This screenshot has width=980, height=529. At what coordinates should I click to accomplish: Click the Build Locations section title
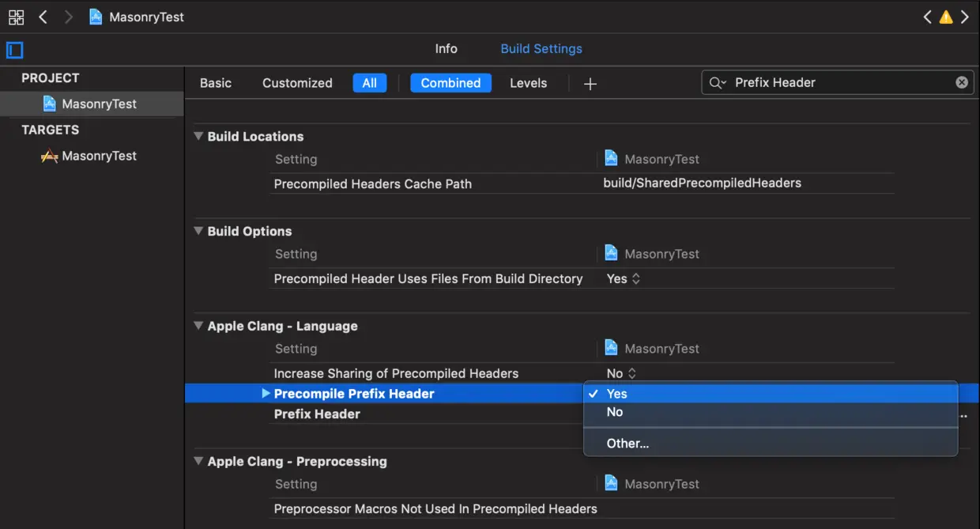(255, 136)
